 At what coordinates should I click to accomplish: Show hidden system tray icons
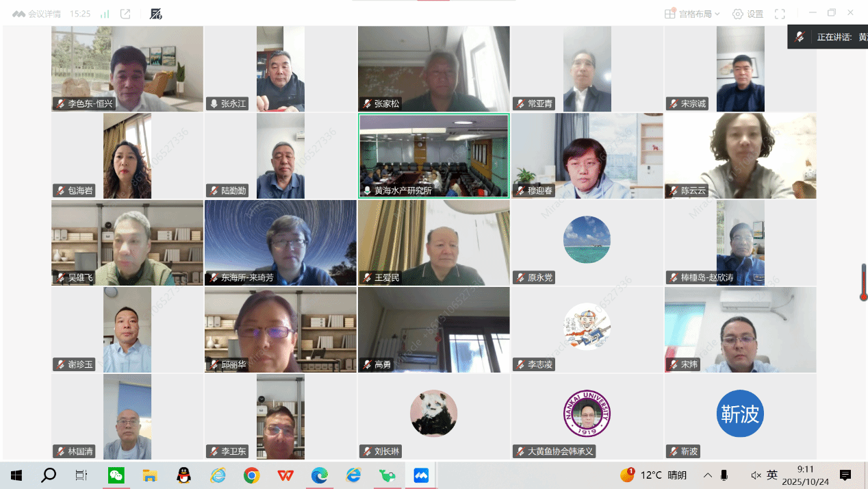(707, 475)
